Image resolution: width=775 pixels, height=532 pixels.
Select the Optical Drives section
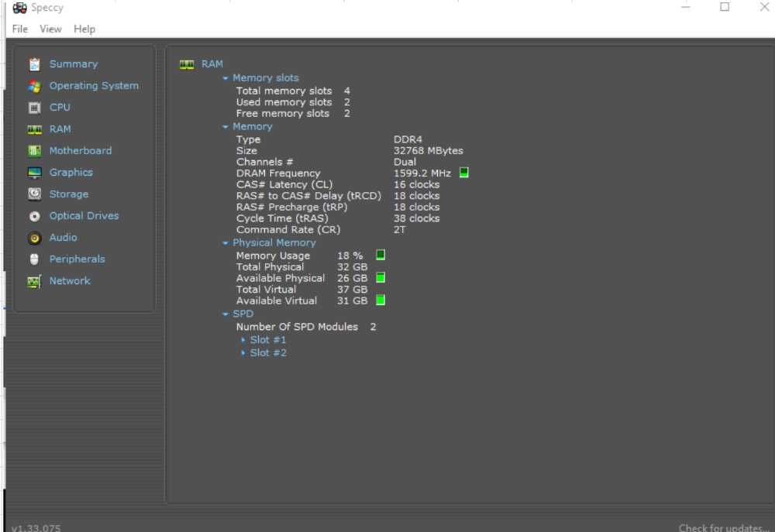tap(84, 216)
